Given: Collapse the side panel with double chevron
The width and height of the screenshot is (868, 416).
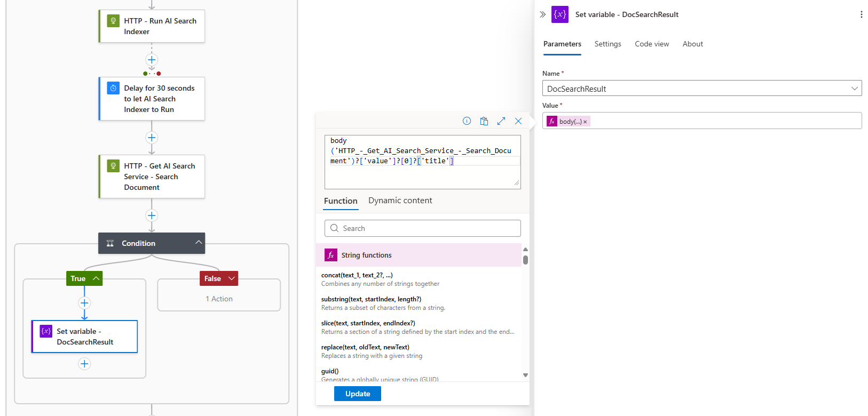Looking at the screenshot, I should [542, 14].
